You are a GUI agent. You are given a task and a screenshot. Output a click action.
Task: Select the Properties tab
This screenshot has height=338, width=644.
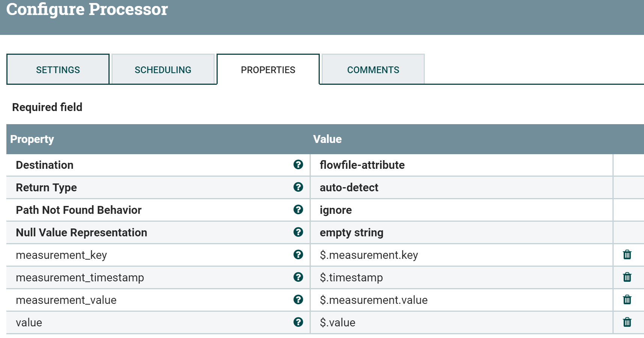[x=268, y=70]
